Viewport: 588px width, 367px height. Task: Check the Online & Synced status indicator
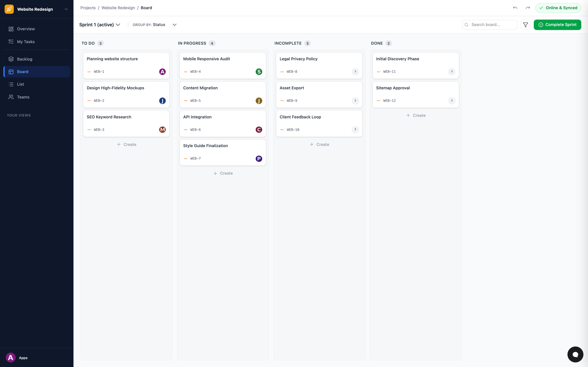click(558, 8)
